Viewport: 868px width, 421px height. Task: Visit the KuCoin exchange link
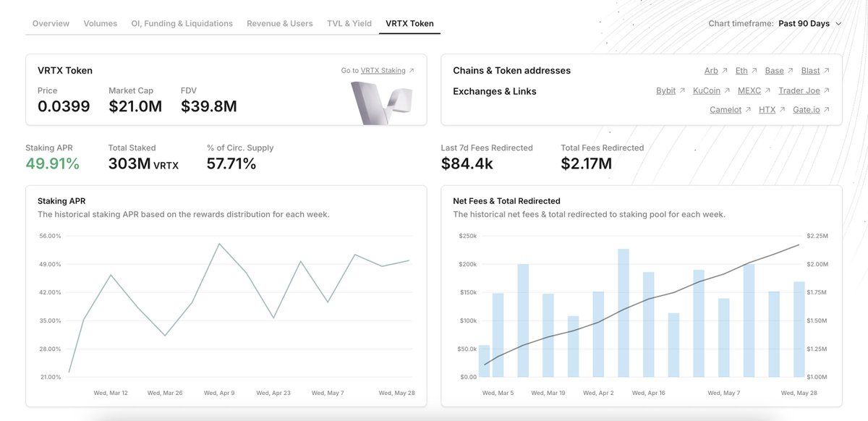coord(707,91)
